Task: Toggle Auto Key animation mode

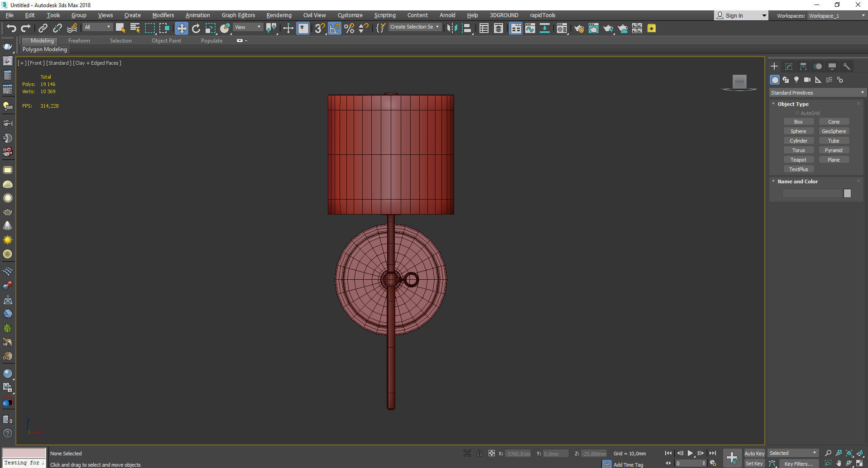Action: (754, 453)
